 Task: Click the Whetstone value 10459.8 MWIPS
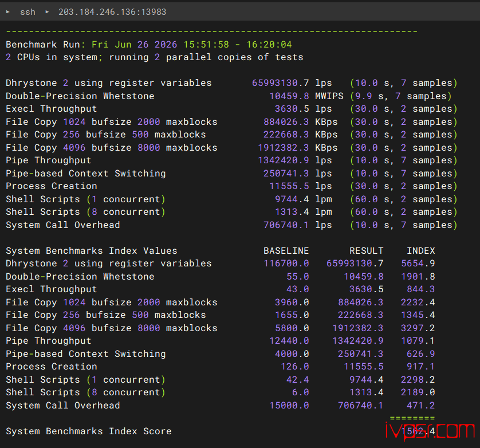pyautogui.click(x=306, y=96)
